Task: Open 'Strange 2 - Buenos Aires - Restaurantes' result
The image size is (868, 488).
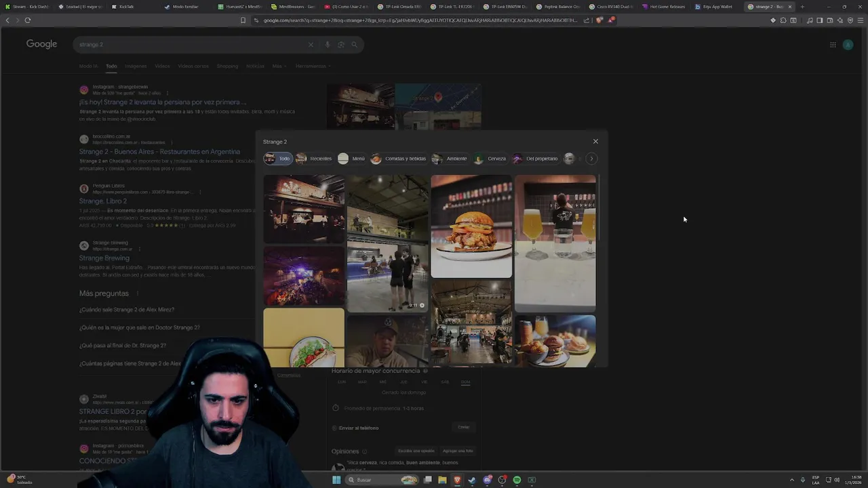Action: pyautogui.click(x=159, y=152)
